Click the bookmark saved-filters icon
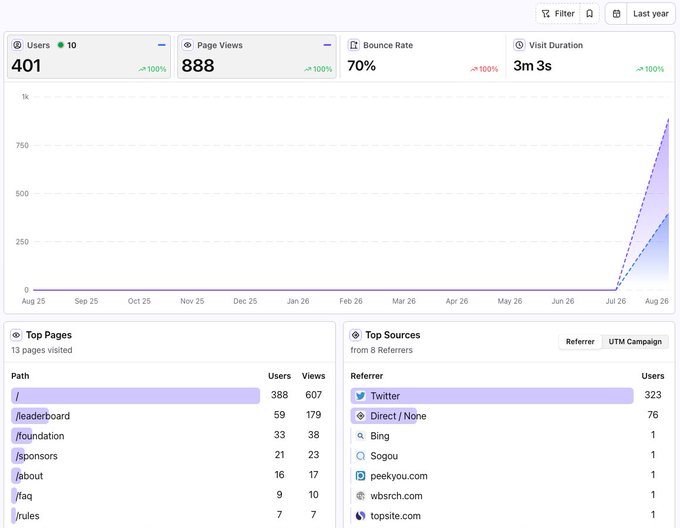680x528 pixels. [589, 14]
